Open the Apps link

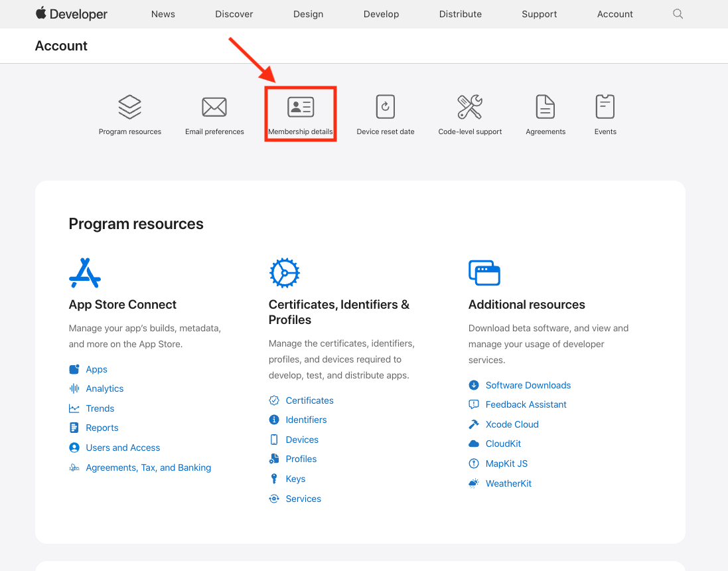pos(97,369)
